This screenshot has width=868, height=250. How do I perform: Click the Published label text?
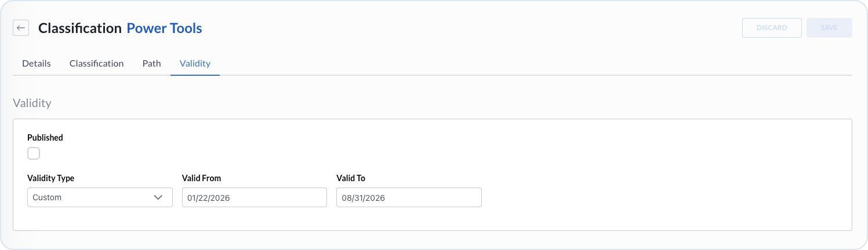[45, 138]
